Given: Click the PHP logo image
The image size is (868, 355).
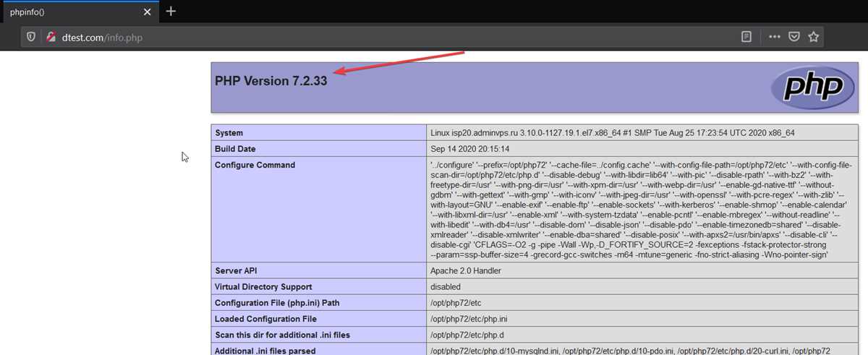Looking at the screenshot, I should point(812,88).
